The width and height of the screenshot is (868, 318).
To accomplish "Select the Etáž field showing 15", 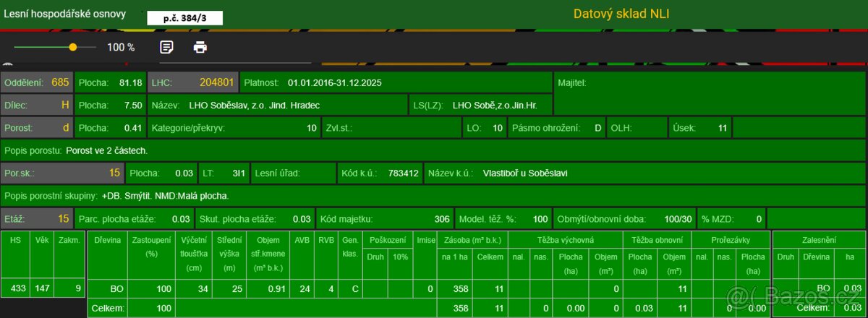I will click(37, 218).
